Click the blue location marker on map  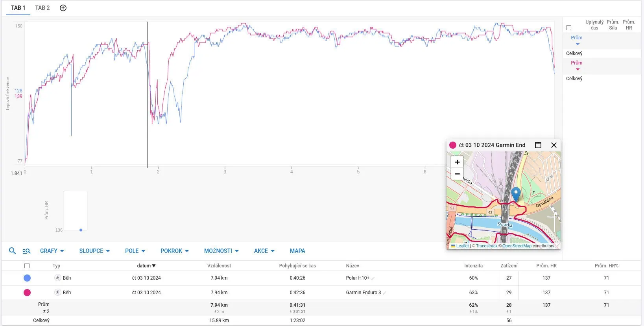[515, 194]
